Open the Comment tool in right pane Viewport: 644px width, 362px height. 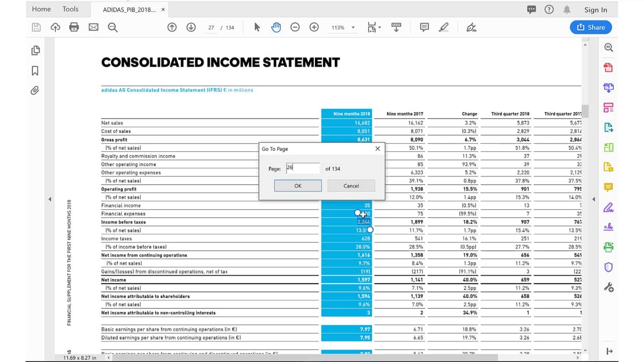point(608,187)
